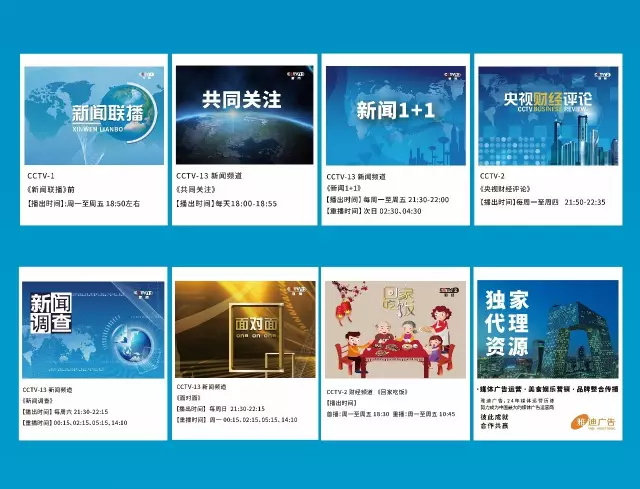The height and width of the screenshot is (489, 640).
Task: Select the "彼此成就" slogan text
Action: coord(494,417)
